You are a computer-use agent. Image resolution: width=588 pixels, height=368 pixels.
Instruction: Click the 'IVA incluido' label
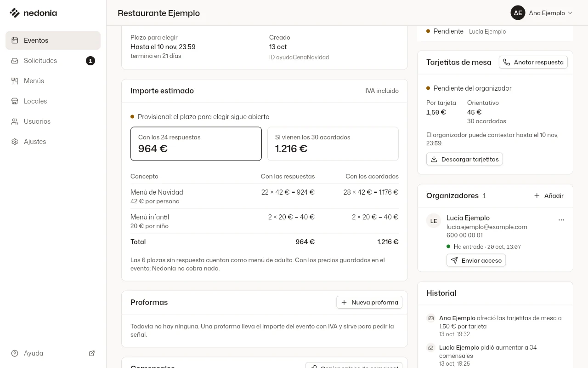pos(382,91)
